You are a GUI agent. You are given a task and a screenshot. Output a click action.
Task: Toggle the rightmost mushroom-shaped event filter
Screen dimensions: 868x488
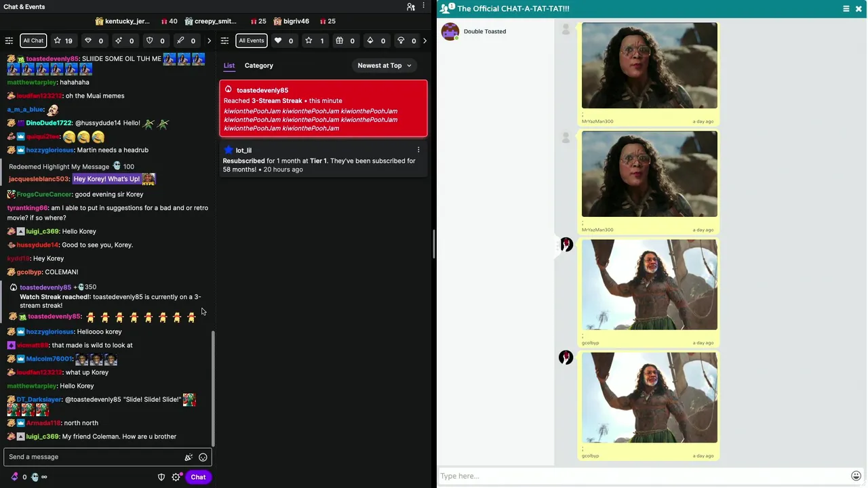pos(406,41)
